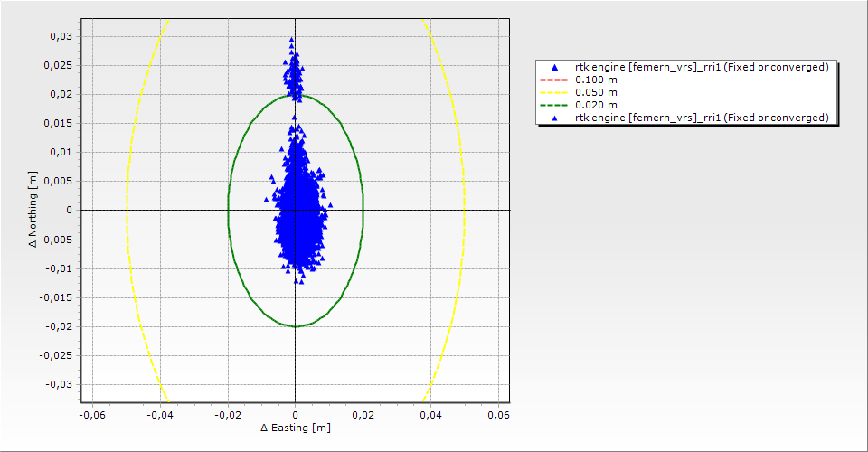Click the 0.050 m legend text
The height and width of the screenshot is (452, 868).
(x=597, y=92)
